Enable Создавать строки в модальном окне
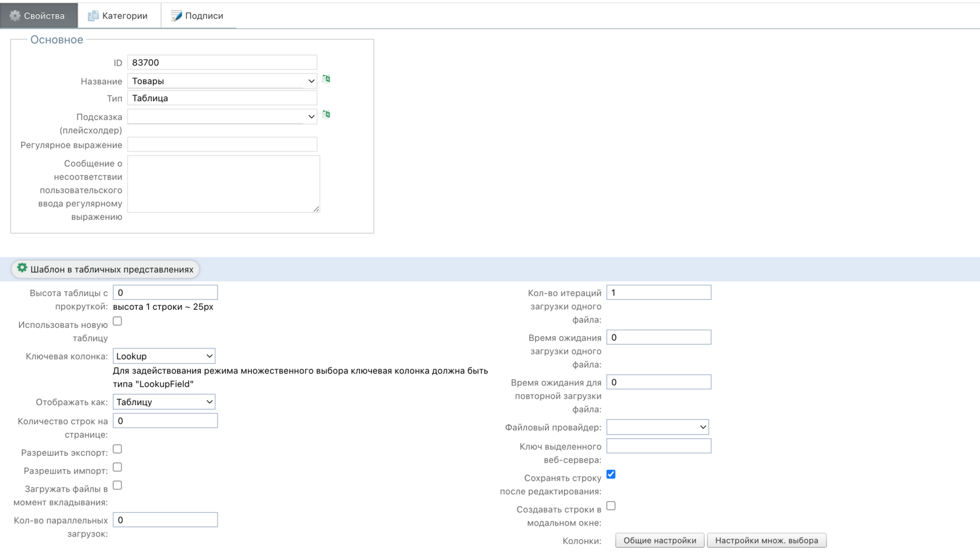Screen dimensions: 980x559 611,505
